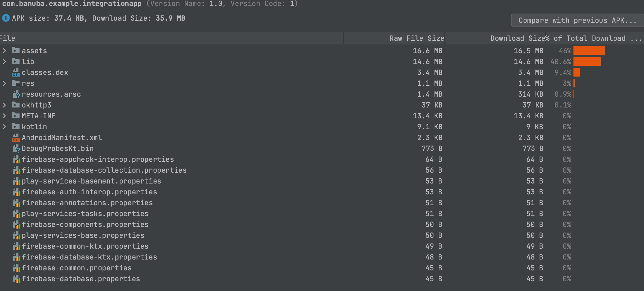The height and width of the screenshot is (291, 644).
Task: Sort by Raw File Size column
Action: (x=394, y=38)
